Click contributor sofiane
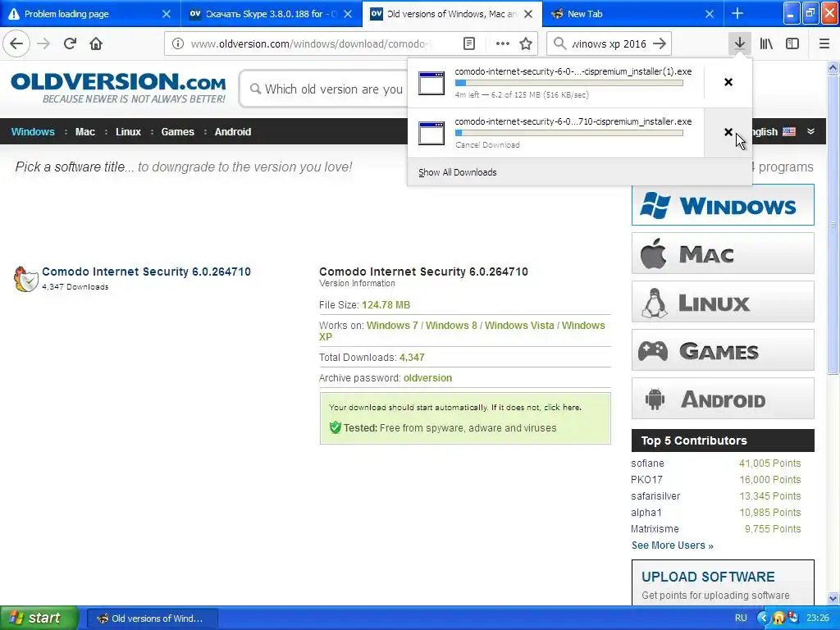The width and height of the screenshot is (840, 630). (647, 463)
